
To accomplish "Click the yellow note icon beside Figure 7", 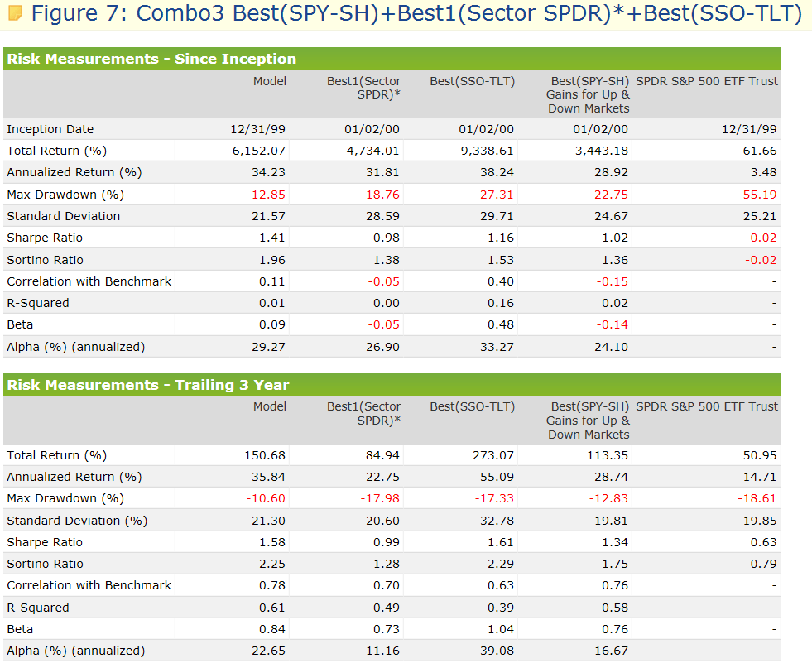I will point(16,13).
